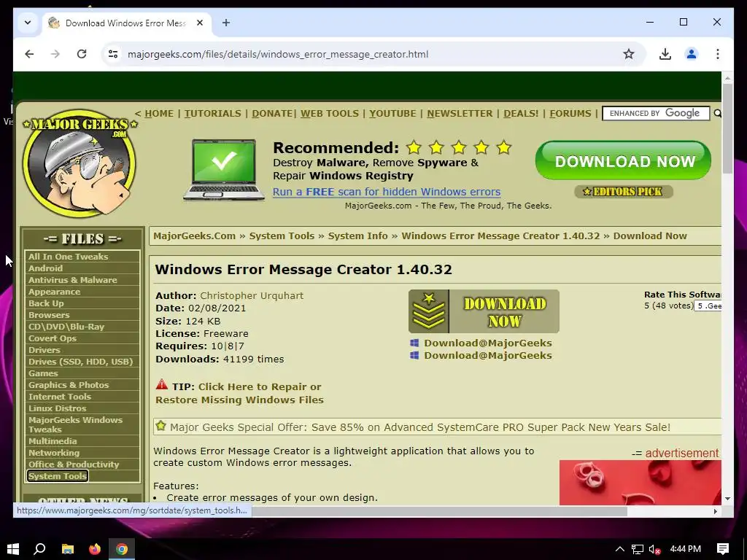
Task: Select Games category in sidebar
Action: tap(43, 373)
